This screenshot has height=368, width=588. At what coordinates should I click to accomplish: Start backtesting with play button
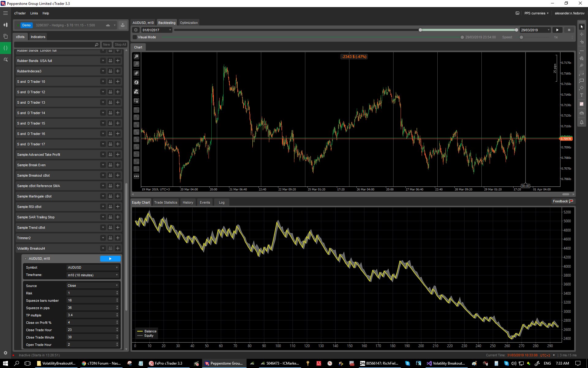coord(557,30)
